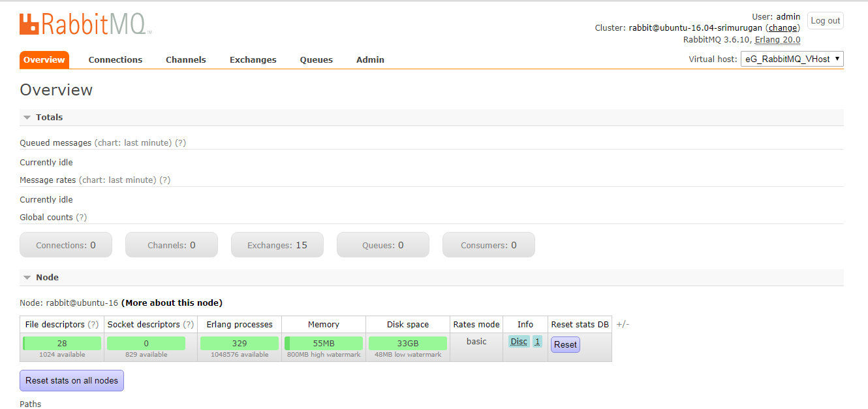Switch to the Connections tab
868x409 pixels.
pos(116,59)
